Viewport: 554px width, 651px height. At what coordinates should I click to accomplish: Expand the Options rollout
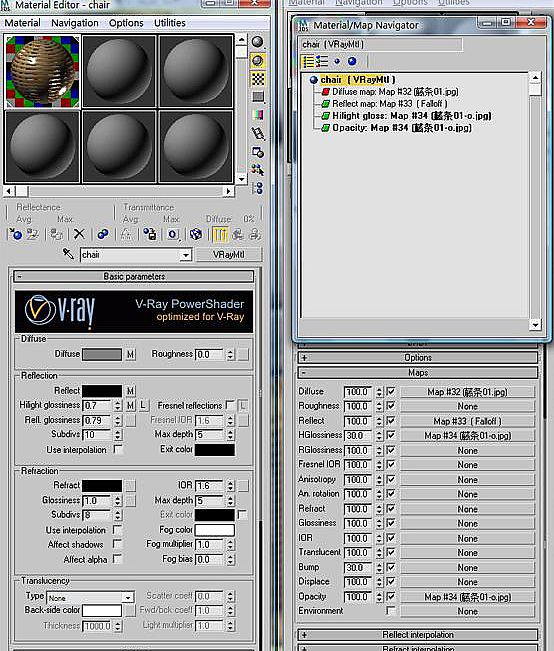tap(418, 357)
